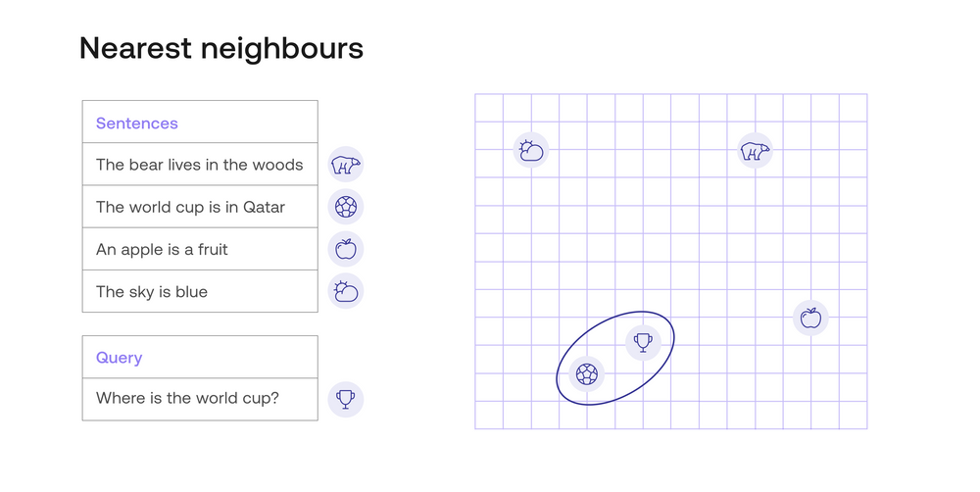Click the trophy icon beside the query row
Viewport: 980px width, 492px height.
point(346,400)
